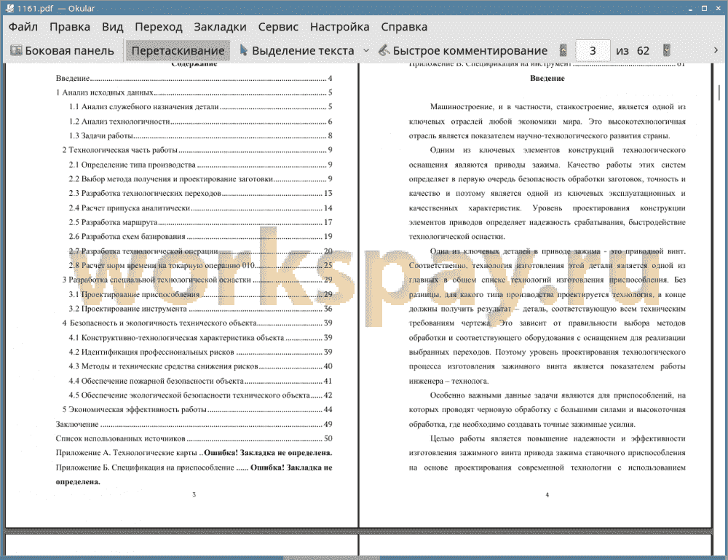Viewport: 728px width, 560px height.
Task: Select the Выделение текста tool
Action: pyautogui.click(x=297, y=51)
